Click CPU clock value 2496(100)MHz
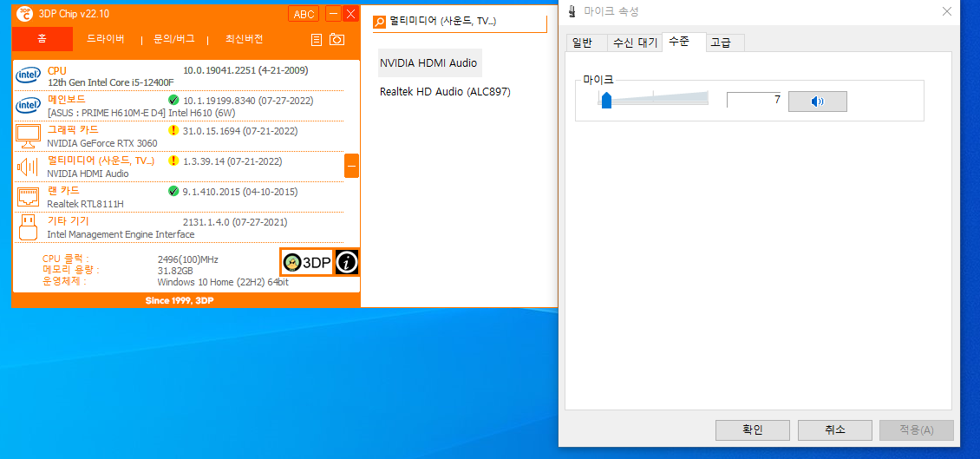The width and height of the screenshot is (980, 459). 188,259
